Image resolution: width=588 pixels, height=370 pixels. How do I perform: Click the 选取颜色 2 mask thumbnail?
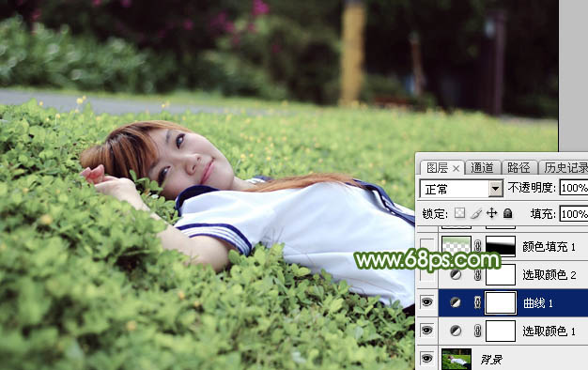501,274
